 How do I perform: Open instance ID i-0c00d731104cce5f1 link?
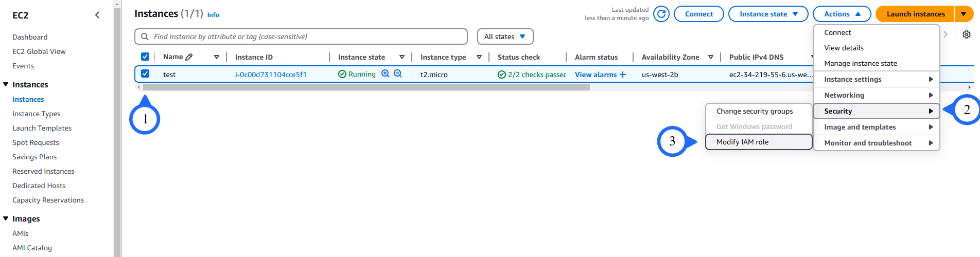click(271, 75)
